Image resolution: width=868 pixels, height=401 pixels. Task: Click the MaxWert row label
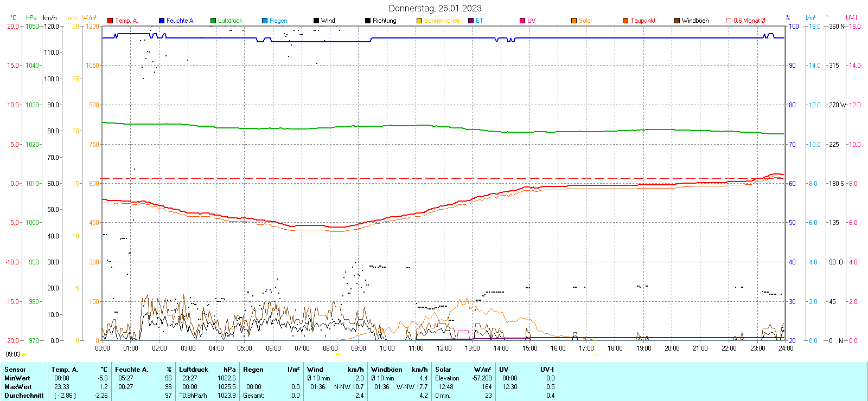point(18,387)
